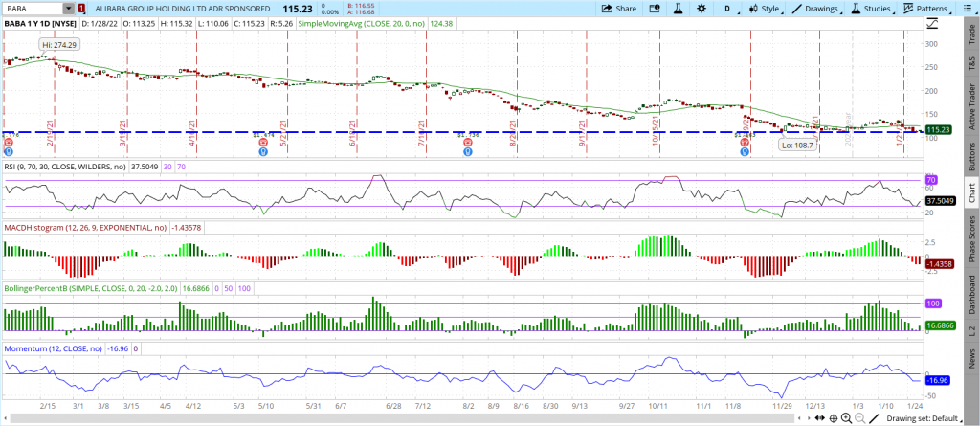The width and height of the screenshot is (980, 426).
Task: Type in the BABA symbol input field
Action: tap(33, 9)
